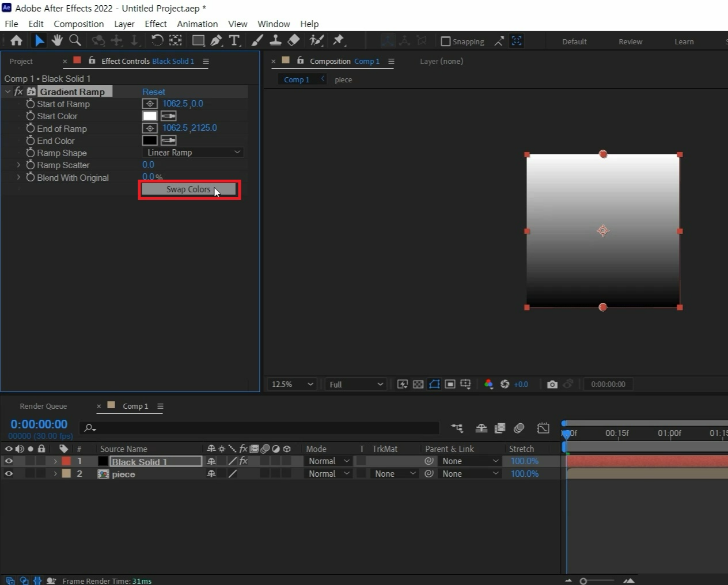Image resolution: width=728 pixels, height=585 pixels.
Task: Toggle Snapping checkbox
Action: pyautogui.click(x=445, y=41)
